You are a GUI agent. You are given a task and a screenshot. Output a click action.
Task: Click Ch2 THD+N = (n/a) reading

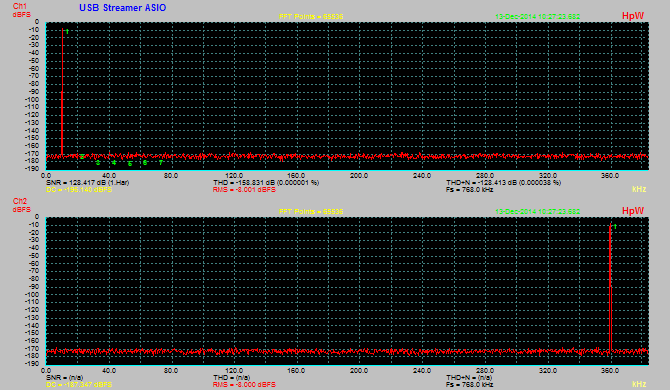tap(469, 377)
